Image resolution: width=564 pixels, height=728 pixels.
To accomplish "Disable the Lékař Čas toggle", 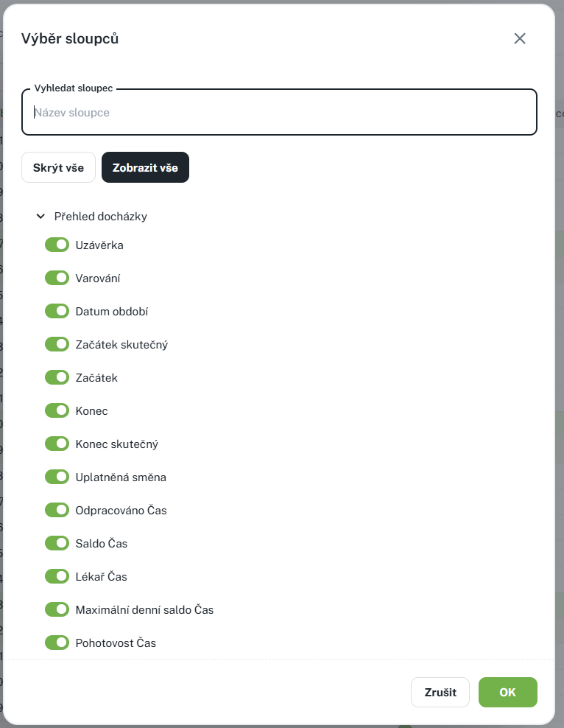I will tap(57, 576).
